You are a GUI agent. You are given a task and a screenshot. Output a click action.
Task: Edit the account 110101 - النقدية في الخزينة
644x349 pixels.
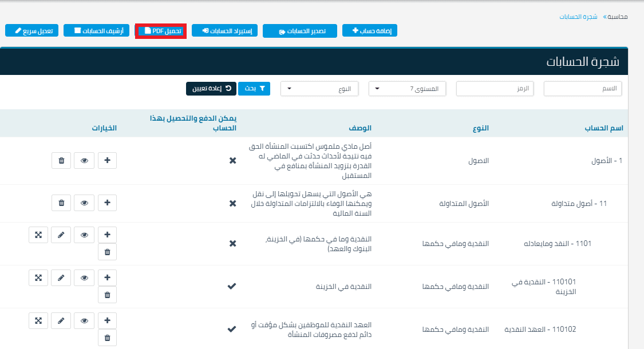click(61, 277)
